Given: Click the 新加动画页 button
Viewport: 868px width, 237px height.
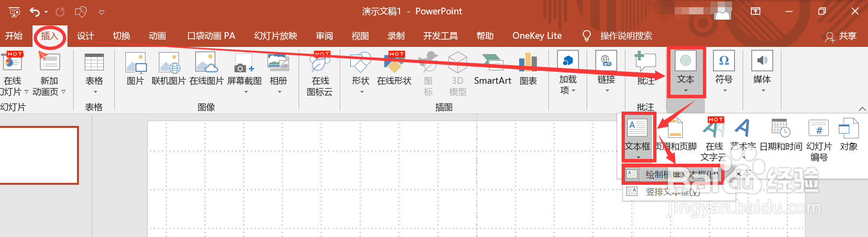Looking at the screenshot, I should tap(49, 74).
